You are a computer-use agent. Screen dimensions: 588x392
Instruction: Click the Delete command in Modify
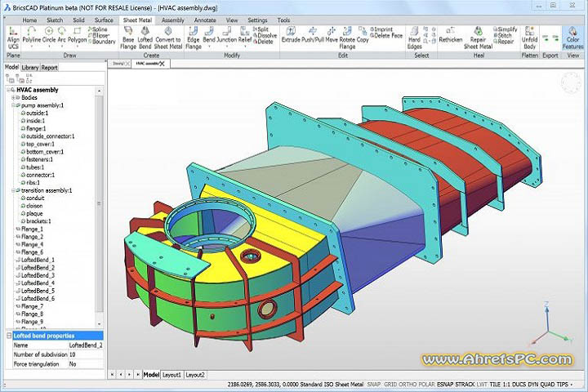(263, 42)
